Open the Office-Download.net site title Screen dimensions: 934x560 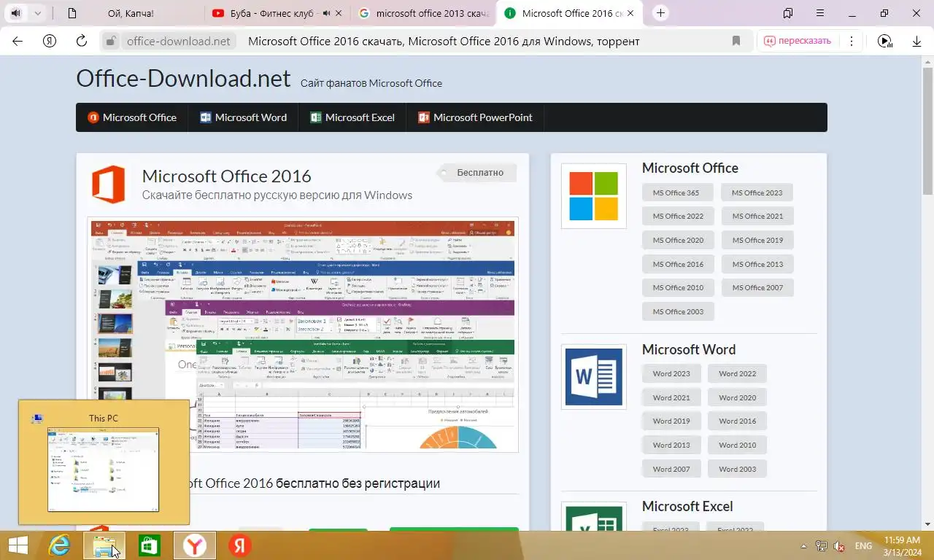(183, 78)
